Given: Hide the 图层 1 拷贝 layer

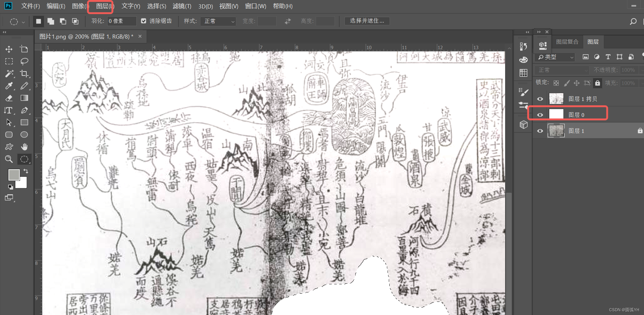Looking at the screenshot, I should pos(540,99).
